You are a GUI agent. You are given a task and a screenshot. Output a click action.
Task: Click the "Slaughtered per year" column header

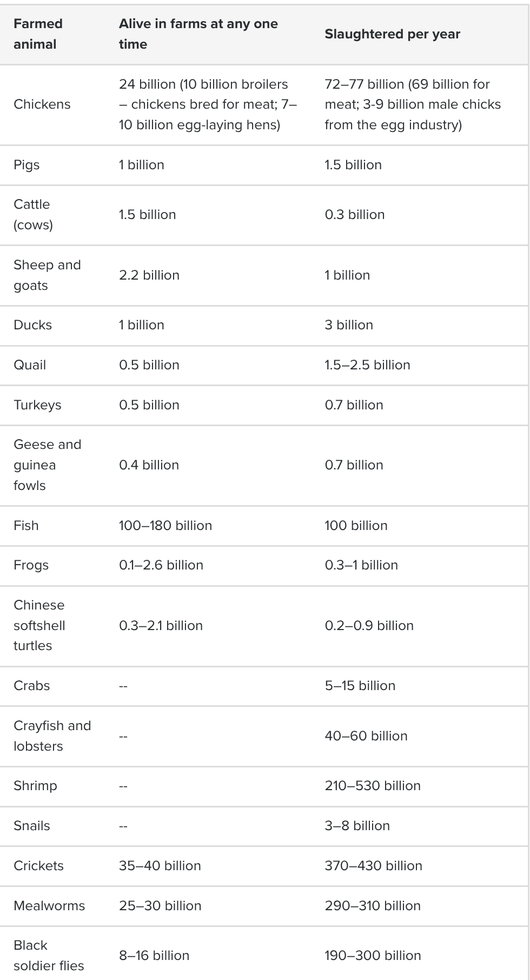point(392,34)
